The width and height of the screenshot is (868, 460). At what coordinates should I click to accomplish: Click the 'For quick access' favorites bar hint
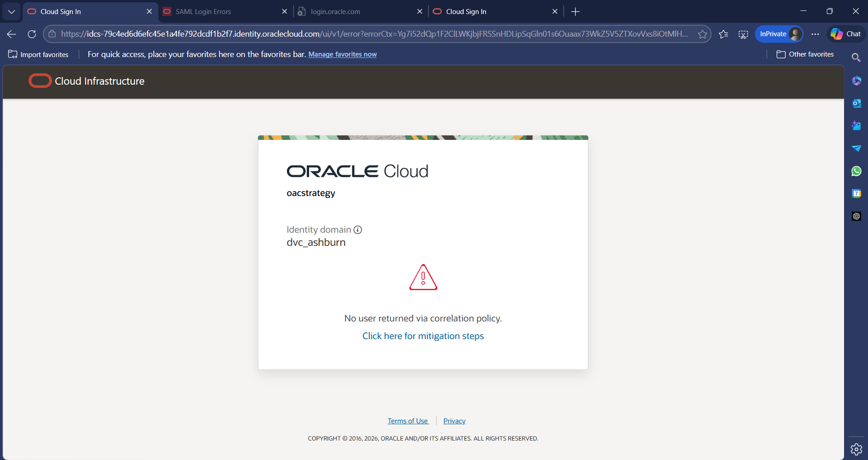[x=197, y=54]
